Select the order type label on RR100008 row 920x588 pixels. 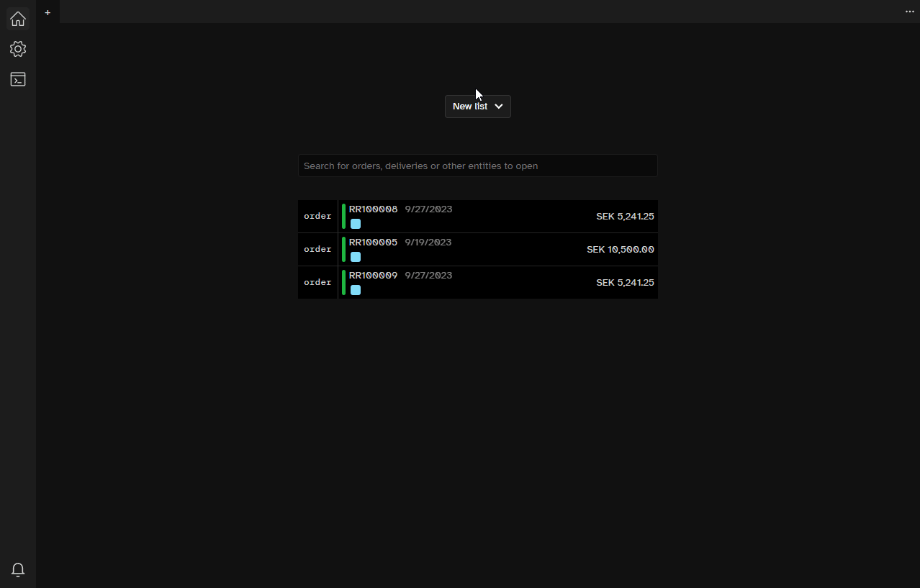coord(317,216)
